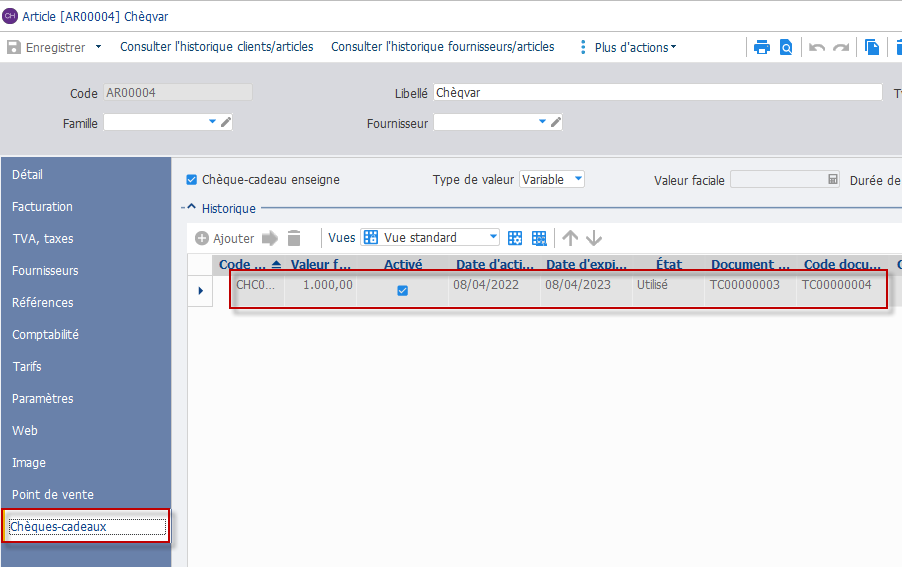Viewport: 902px width, 567px height.
Task: Open the Vue standard views dropdown
Action: [x=493, y=237]
